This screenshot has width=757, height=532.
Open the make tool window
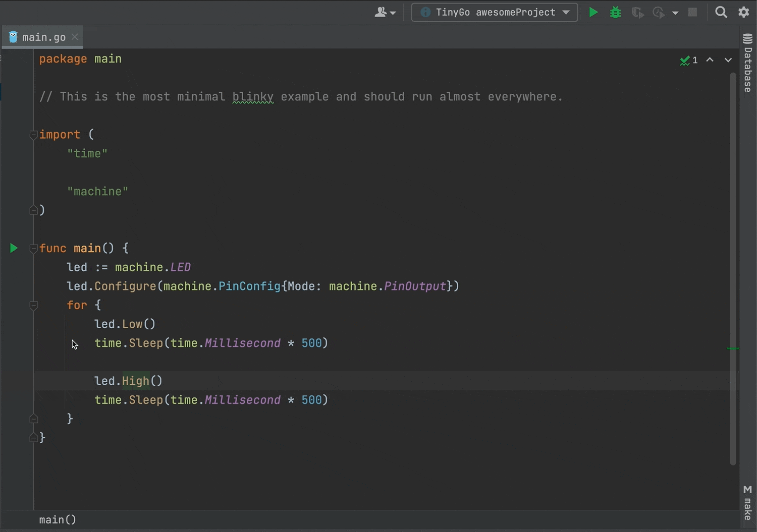747,503
